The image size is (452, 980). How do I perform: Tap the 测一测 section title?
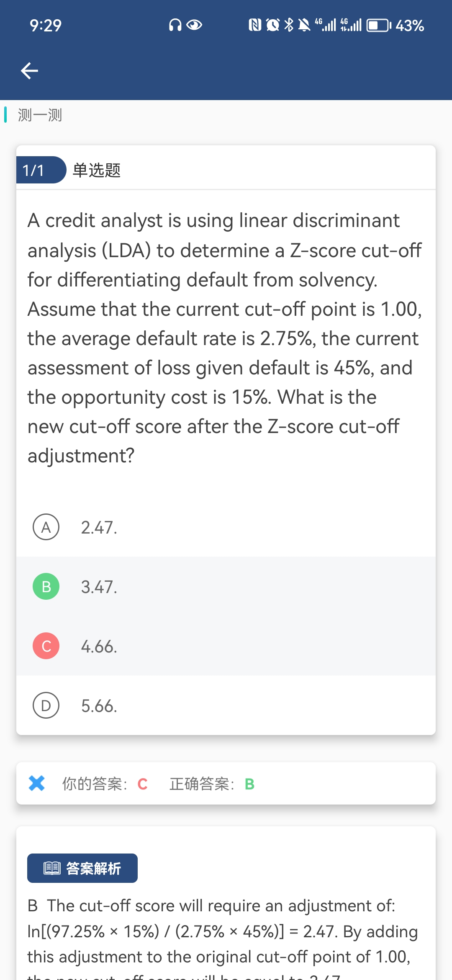click(40, 115)
